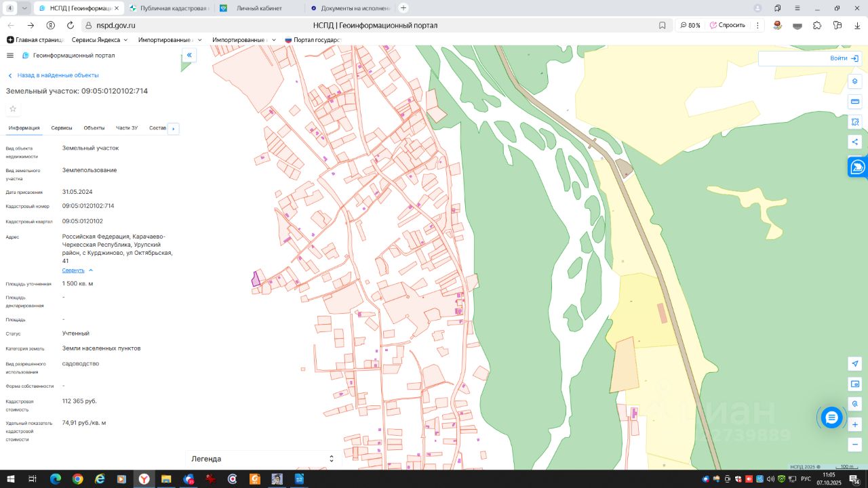This screenshot has width=868, height=488.
Task: Click the Войти login button
Action: (x=844, y=58)
